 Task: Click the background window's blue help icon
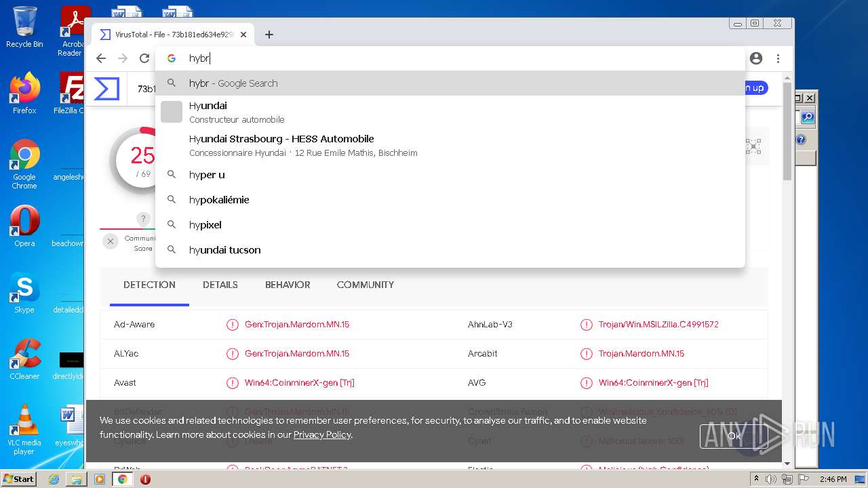point(801,140)
